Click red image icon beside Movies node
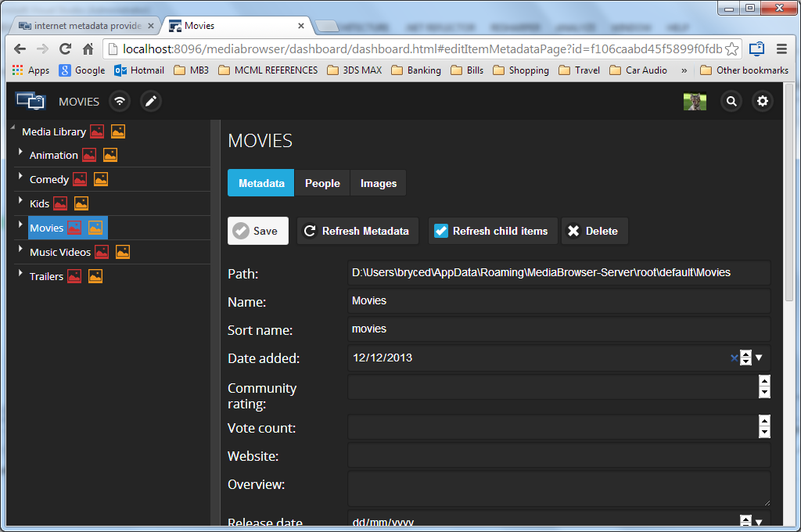The height and width of the screenshot is (532, 801). tap(74, 228)
